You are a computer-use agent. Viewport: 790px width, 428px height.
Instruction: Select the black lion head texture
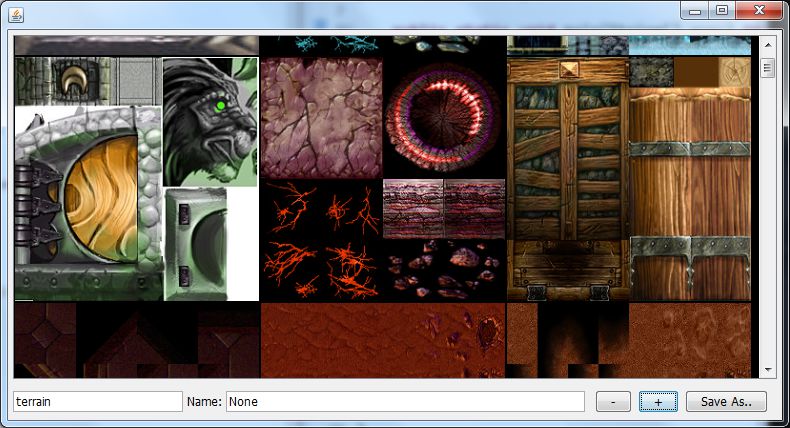click(x=211, y=121)
